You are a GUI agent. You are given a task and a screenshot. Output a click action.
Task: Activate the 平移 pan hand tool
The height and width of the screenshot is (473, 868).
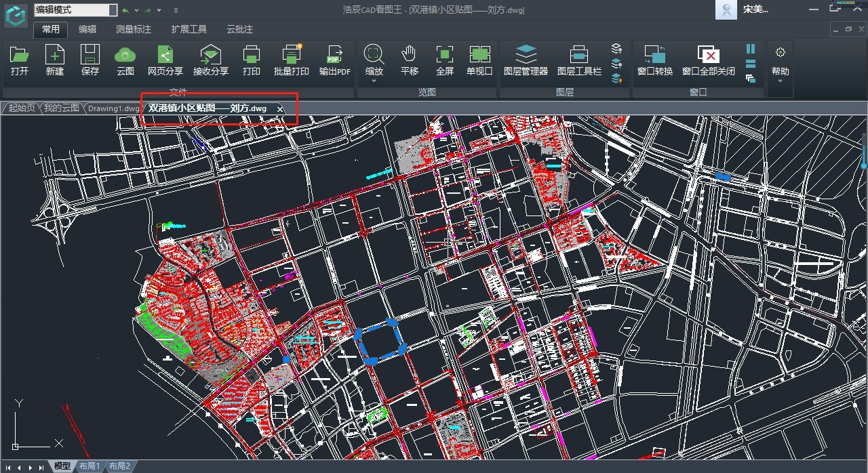(x=409, y=60)
